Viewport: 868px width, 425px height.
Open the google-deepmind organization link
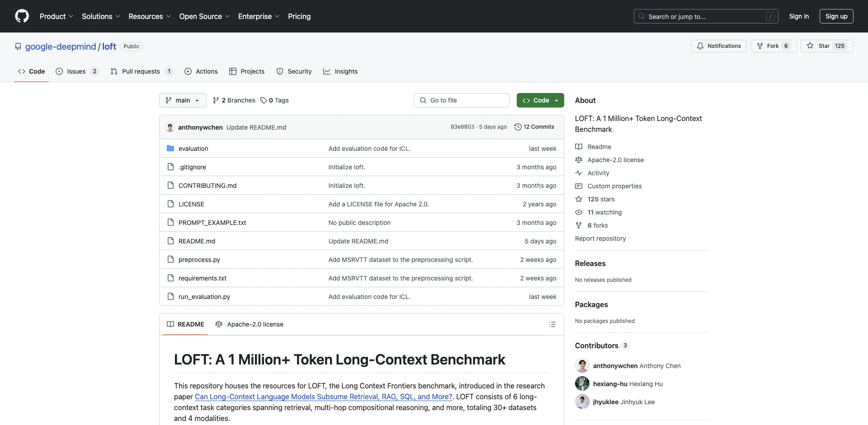61,47
